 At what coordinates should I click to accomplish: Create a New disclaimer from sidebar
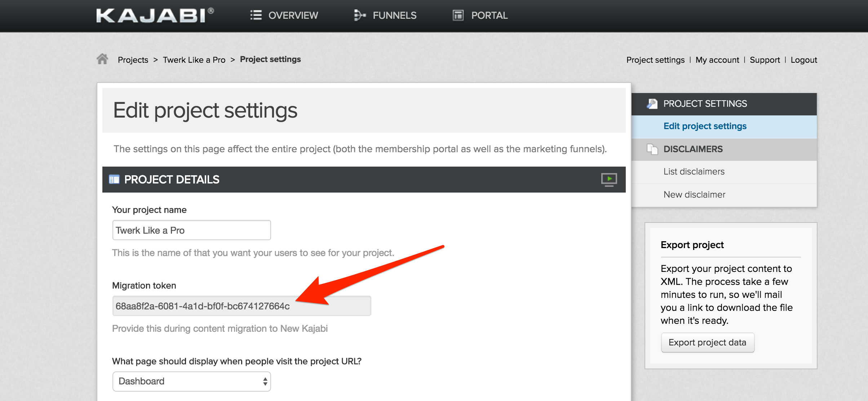[x=694, y=195]
